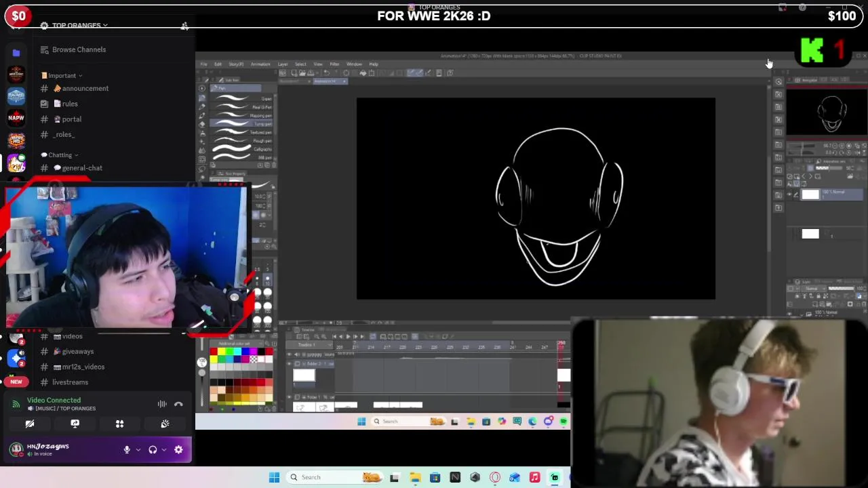Select the Pen tool in toolbox
Screen dimensions: 868x488
(x=202, y=98)
